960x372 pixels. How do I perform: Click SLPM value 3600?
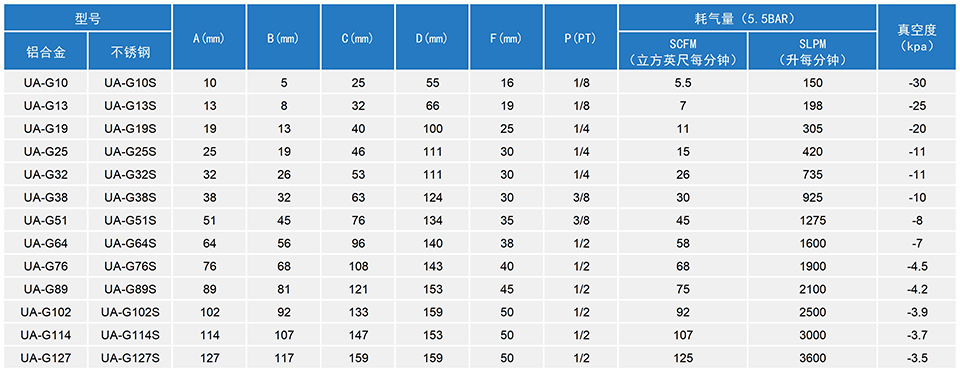tap(812, 359)
